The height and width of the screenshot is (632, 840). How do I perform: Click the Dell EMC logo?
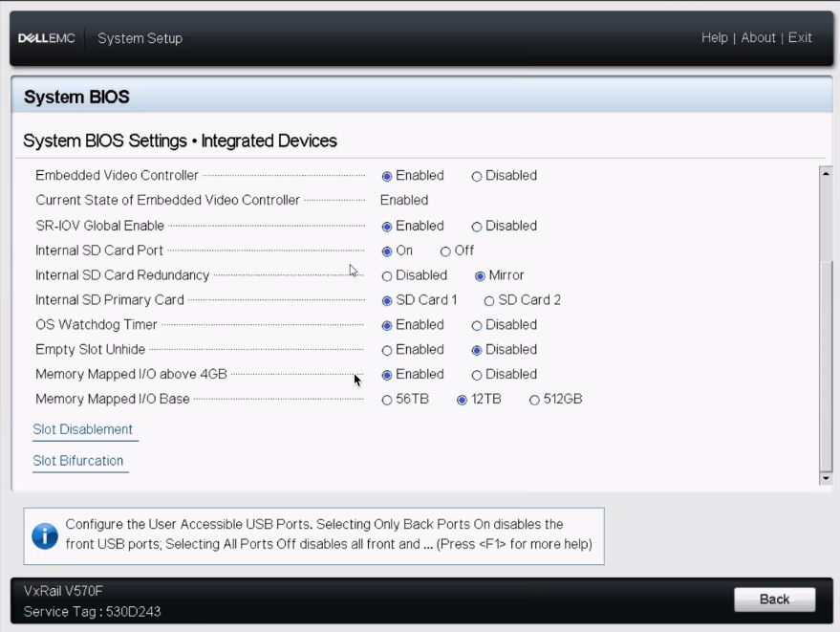[47, 38]
